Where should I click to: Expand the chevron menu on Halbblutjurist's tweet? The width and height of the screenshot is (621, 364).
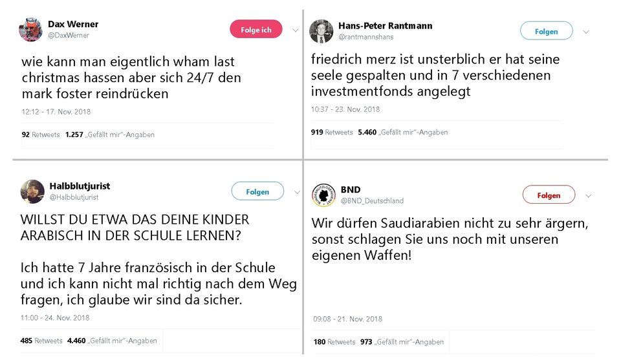(x=297, y=192)
